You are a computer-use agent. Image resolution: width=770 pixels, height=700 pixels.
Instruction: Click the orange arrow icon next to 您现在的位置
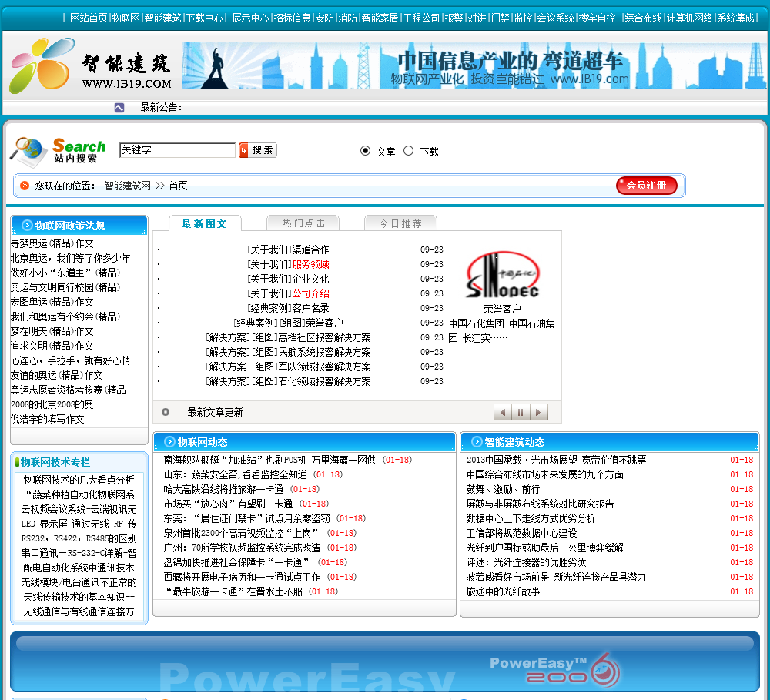click(x=25, y=185)
